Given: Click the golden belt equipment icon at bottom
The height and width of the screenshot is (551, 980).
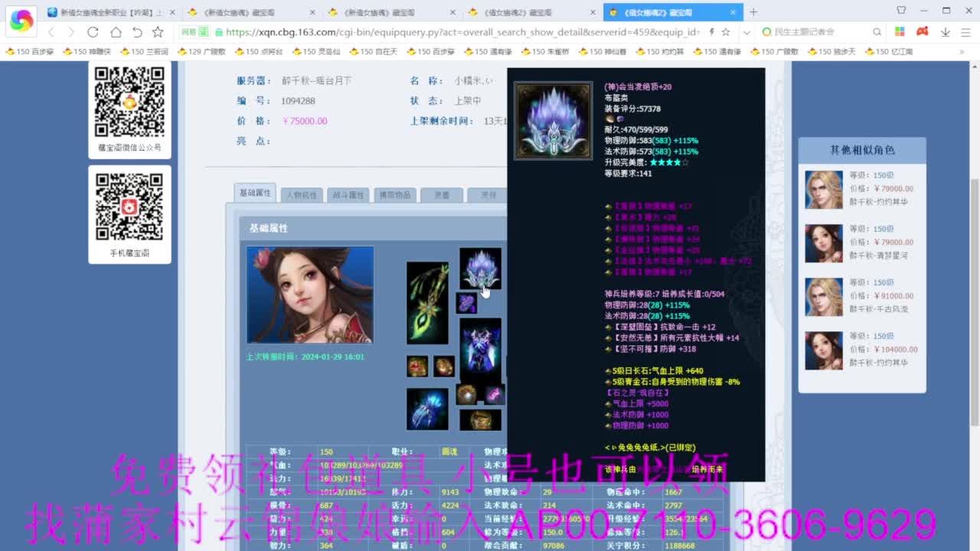Looking at the screenshot, I should click(x=481, y=419).
